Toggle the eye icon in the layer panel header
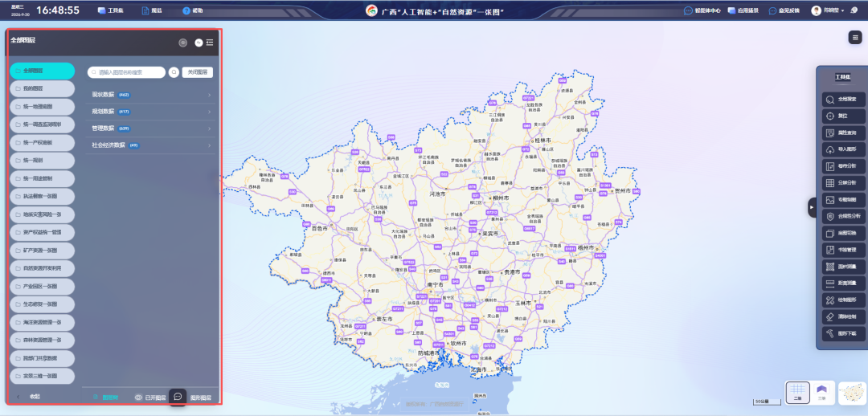This screenshot has height=416, width=868. (x=182, y=43)
